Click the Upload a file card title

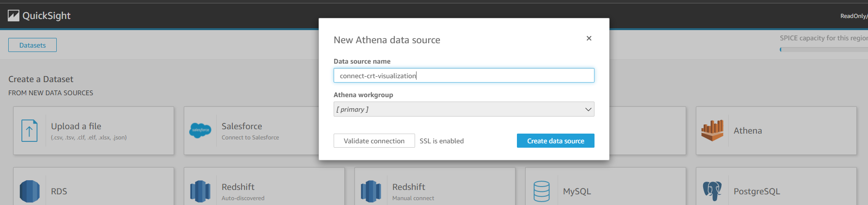(x=76, y=126)
